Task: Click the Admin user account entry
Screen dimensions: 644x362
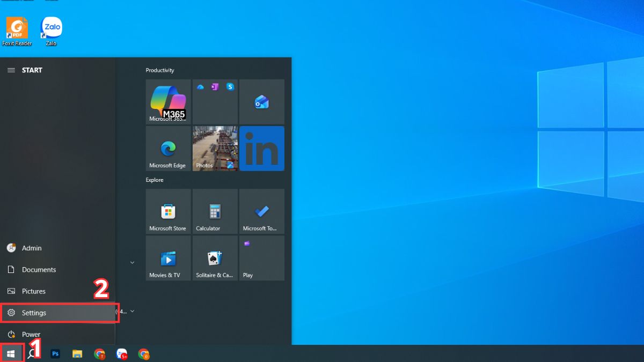Action: (x=57, y=248)
